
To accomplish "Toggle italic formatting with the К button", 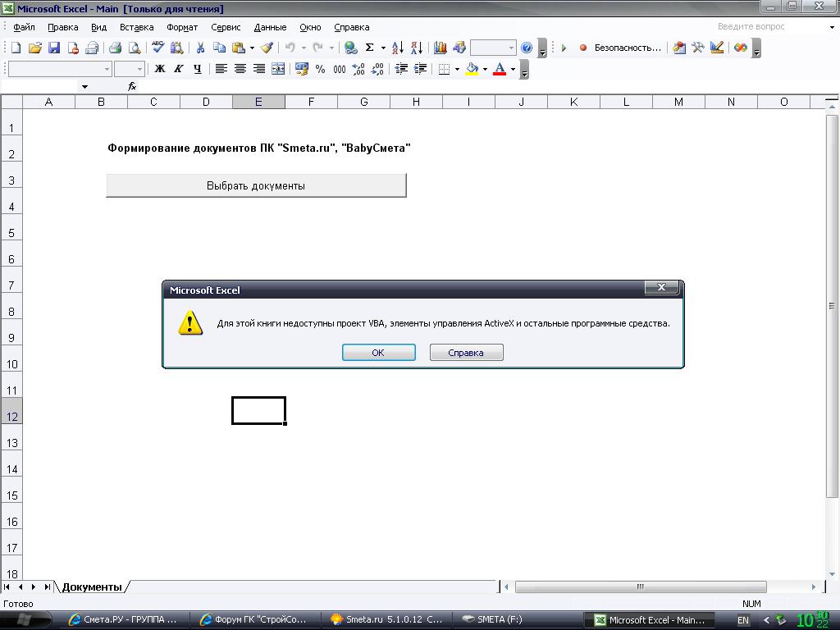I will pyautogui.click(x=178, y=69).
